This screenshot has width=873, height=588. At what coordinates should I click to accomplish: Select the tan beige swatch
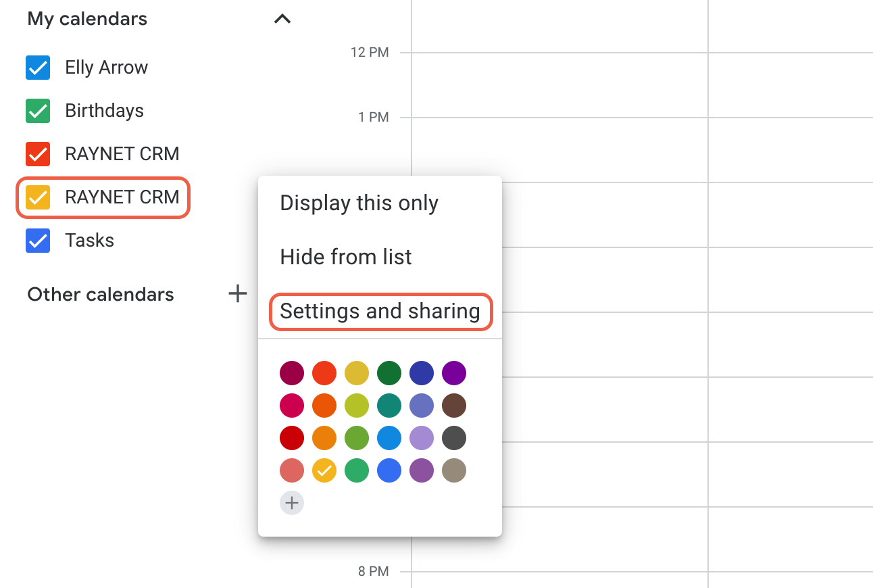[454, 470]
